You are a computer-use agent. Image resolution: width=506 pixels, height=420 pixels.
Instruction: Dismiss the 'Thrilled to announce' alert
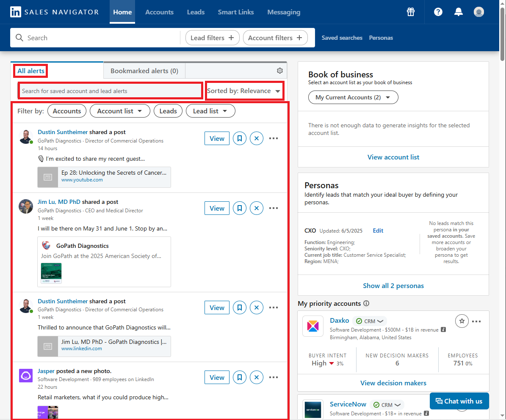(257, 307)
